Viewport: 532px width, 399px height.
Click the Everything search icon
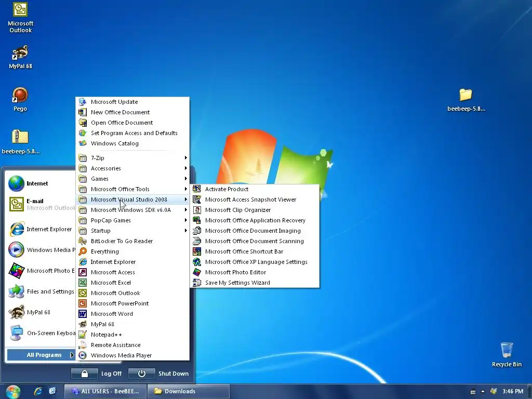83,251
